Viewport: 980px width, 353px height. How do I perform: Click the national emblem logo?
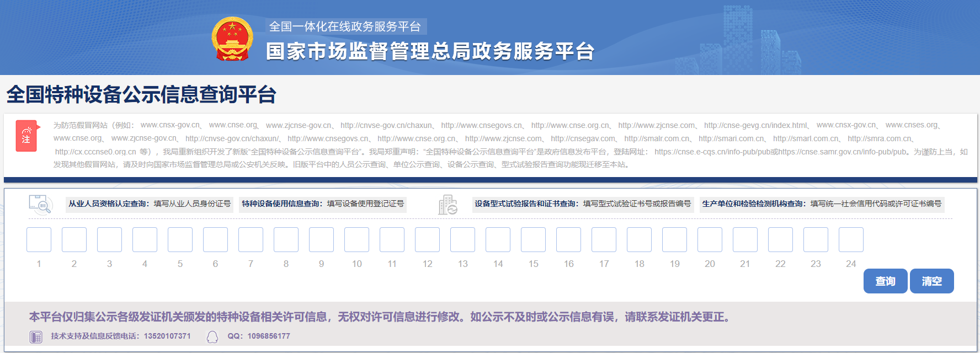tap(232, 39)
